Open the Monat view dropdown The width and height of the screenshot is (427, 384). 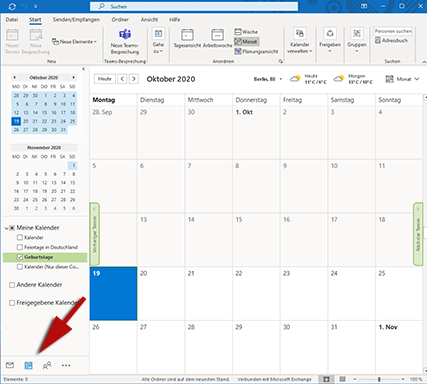tap(402, 79)
